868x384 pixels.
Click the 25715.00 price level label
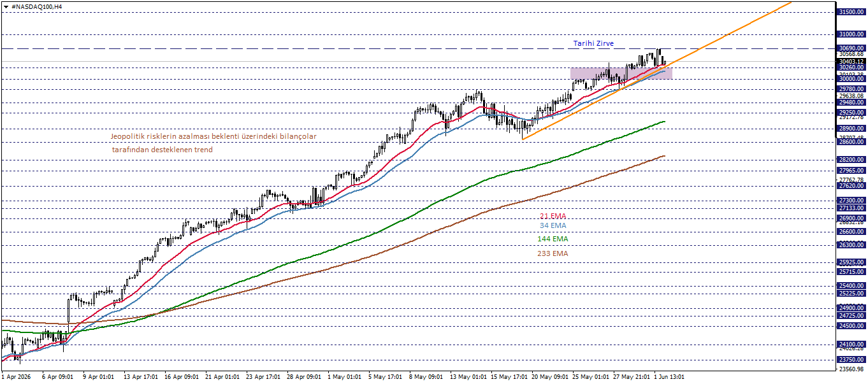851,272
